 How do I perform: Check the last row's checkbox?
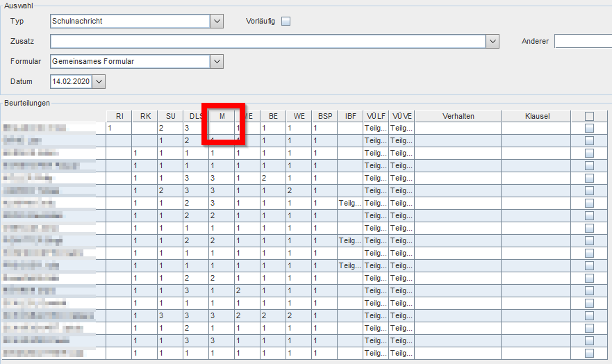coord(589,353)
